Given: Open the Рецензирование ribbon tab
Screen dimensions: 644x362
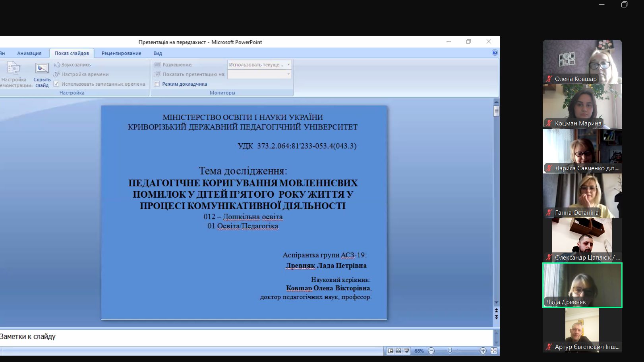Looking at the screenshot, I should [121, 53].
